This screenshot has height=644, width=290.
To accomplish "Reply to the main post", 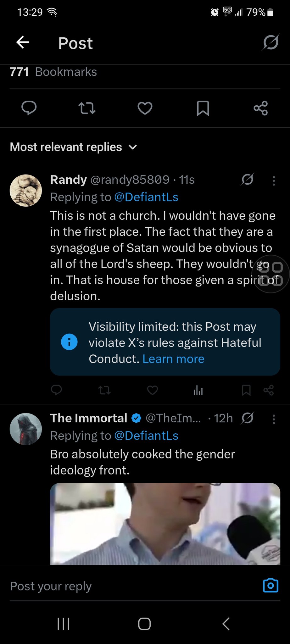I will 29,108.
